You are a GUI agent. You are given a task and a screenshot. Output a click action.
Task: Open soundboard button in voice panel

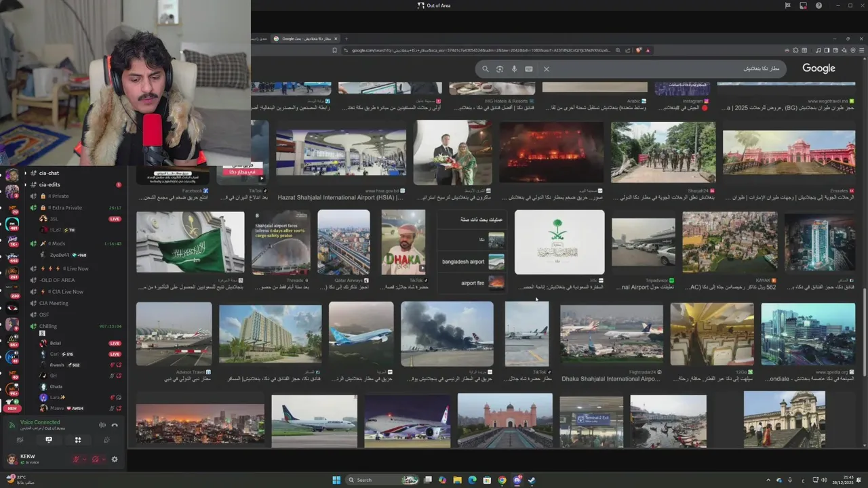click(x=107, y=440)
